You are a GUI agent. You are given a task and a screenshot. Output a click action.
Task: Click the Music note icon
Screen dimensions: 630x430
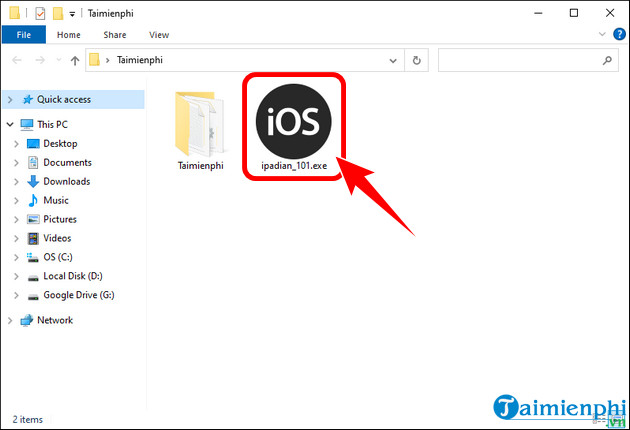pyautogui.click(x=33, y=200)
